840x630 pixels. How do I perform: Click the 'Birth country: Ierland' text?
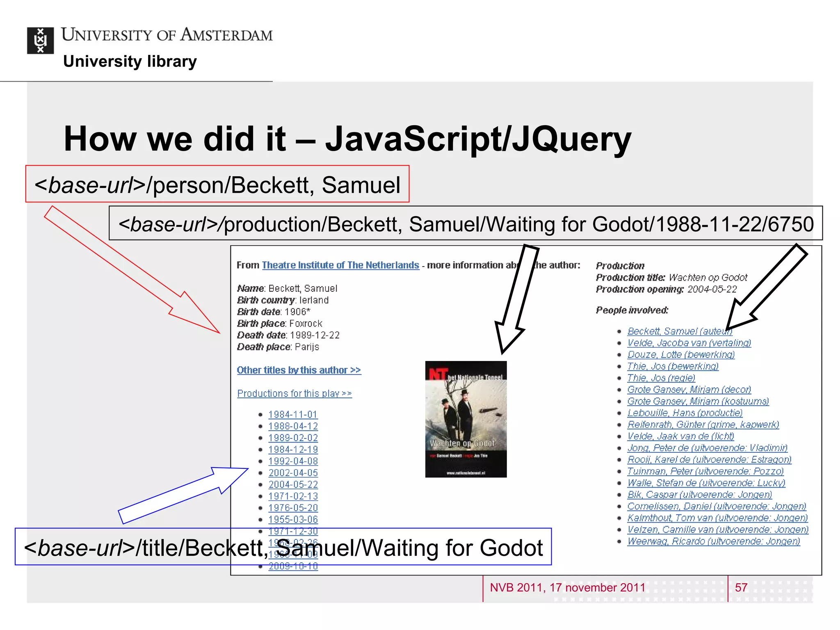click(x=283, y=300)
